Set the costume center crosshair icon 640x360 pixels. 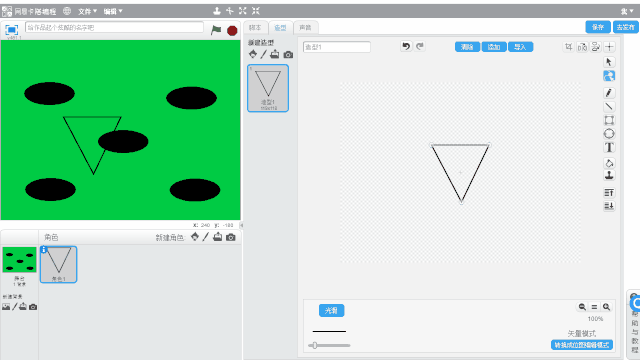pyautogui.click(x=609, y=47)
